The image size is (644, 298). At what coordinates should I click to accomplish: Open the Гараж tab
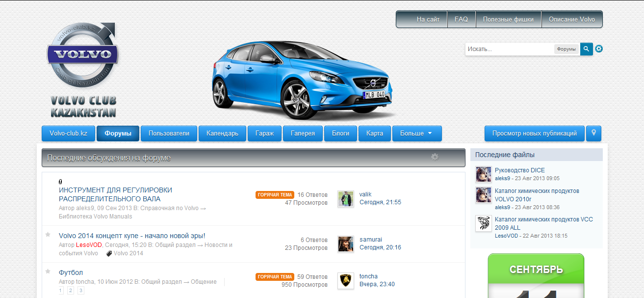tap(264, 134)
